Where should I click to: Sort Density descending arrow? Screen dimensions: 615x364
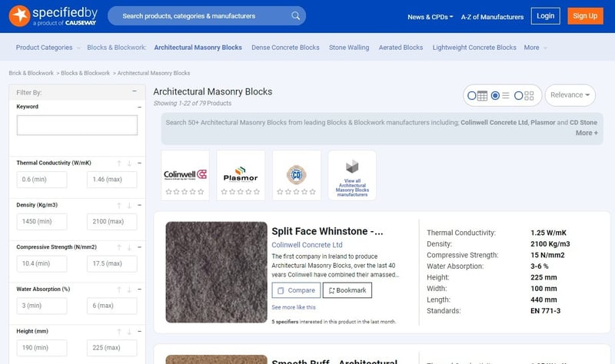coord(129,205)
